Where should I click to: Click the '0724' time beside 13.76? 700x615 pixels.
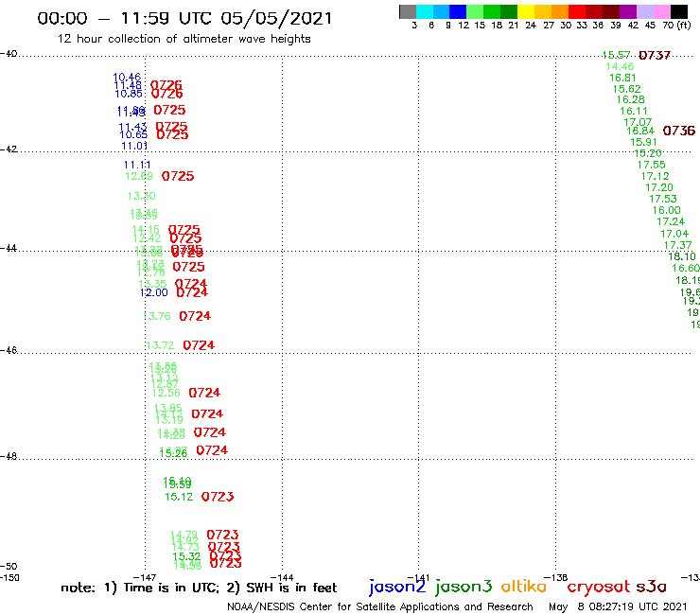(195, 316)
